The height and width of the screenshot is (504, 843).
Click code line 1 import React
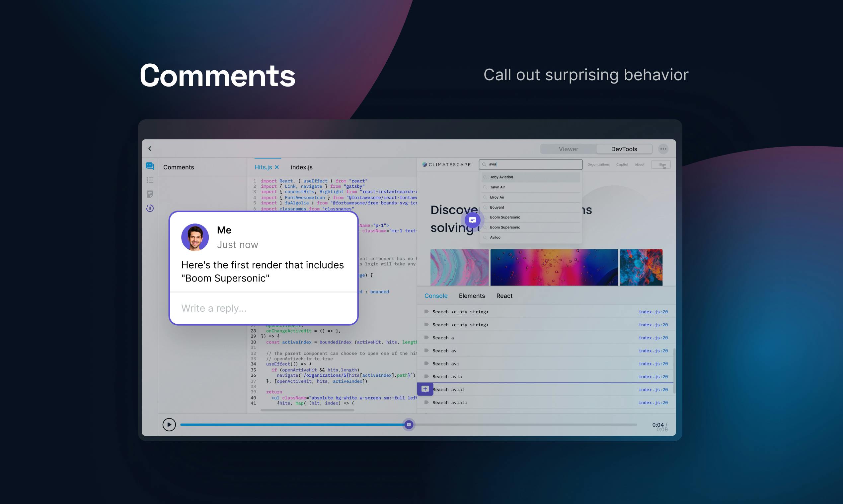[314, 181]
